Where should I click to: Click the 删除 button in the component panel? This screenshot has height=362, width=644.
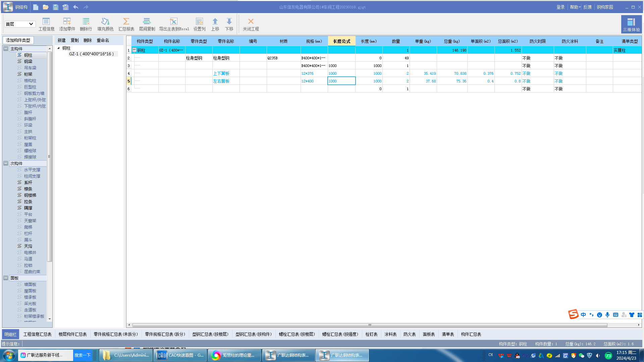click(88, 41)
